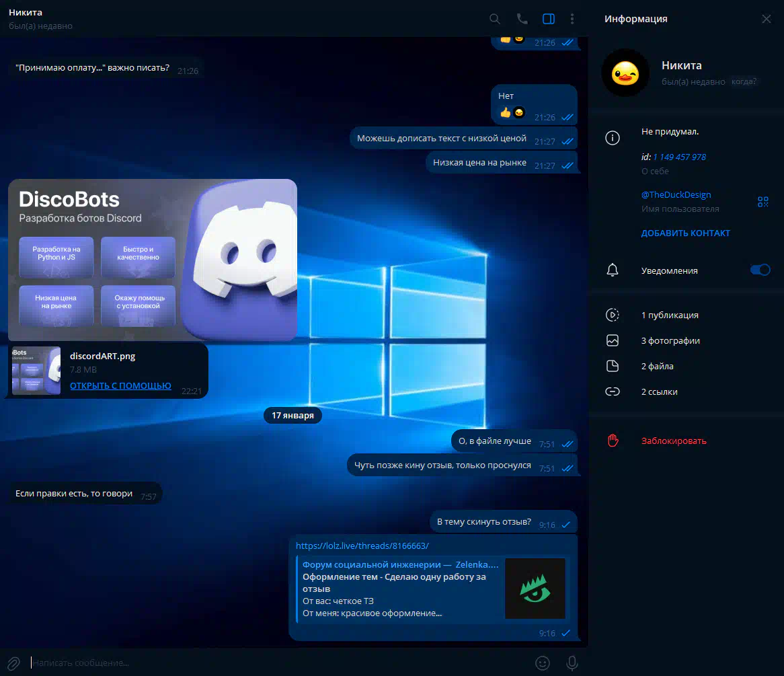The image size is (784, 676).
Task: Click the smiley reaction on 'Нет' message
Action: (519, 112)
